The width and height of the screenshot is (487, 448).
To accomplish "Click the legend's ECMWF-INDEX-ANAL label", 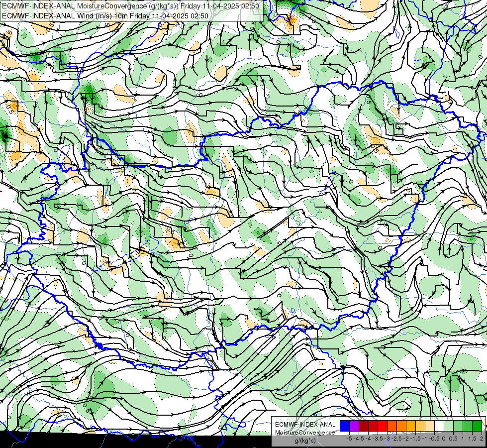I will point(305,425).
